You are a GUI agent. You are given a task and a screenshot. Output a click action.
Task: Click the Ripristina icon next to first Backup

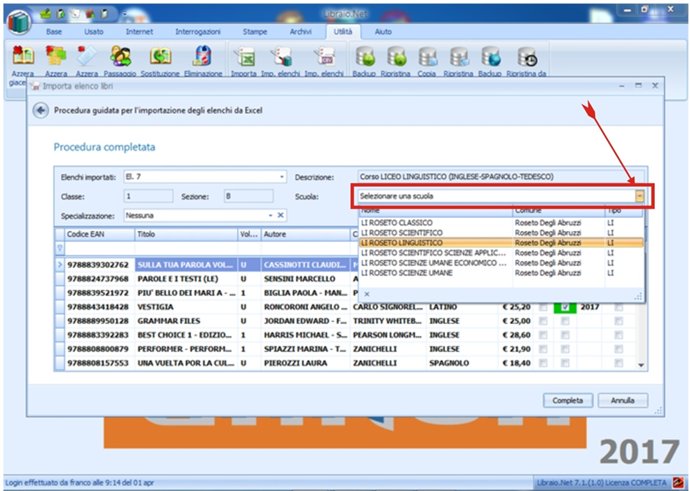[396, 57]
